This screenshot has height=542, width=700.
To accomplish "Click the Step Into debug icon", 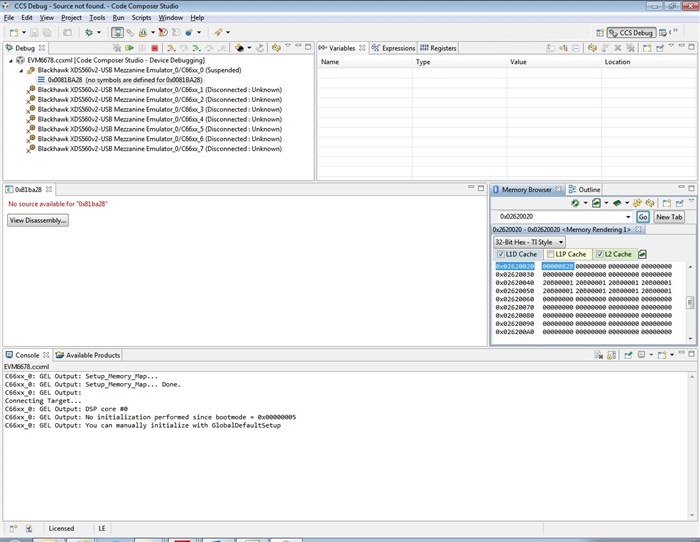I will click(x=171, y=48).
